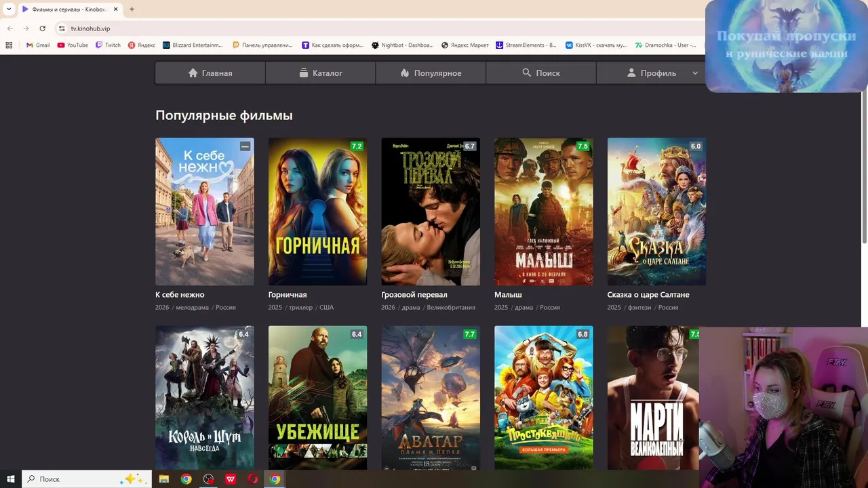
Task: Open the KissVK bookmark
Action: tap(597, 45)
